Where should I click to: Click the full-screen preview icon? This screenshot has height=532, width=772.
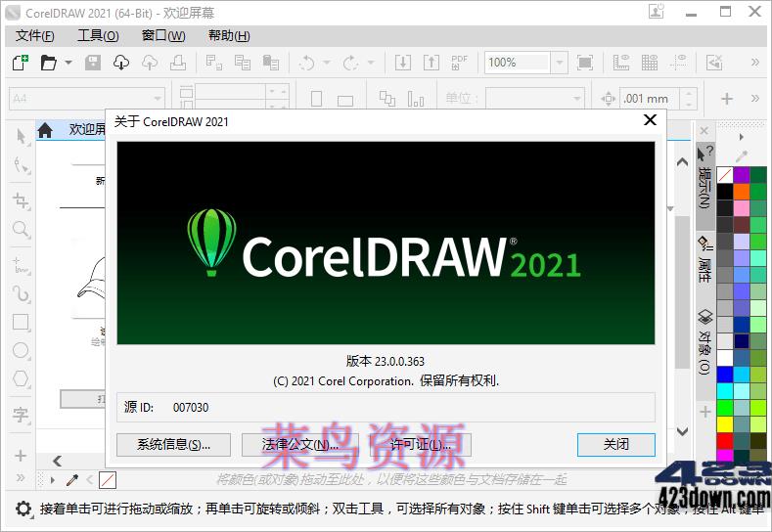pyautogui.click(x=585, y=63)
